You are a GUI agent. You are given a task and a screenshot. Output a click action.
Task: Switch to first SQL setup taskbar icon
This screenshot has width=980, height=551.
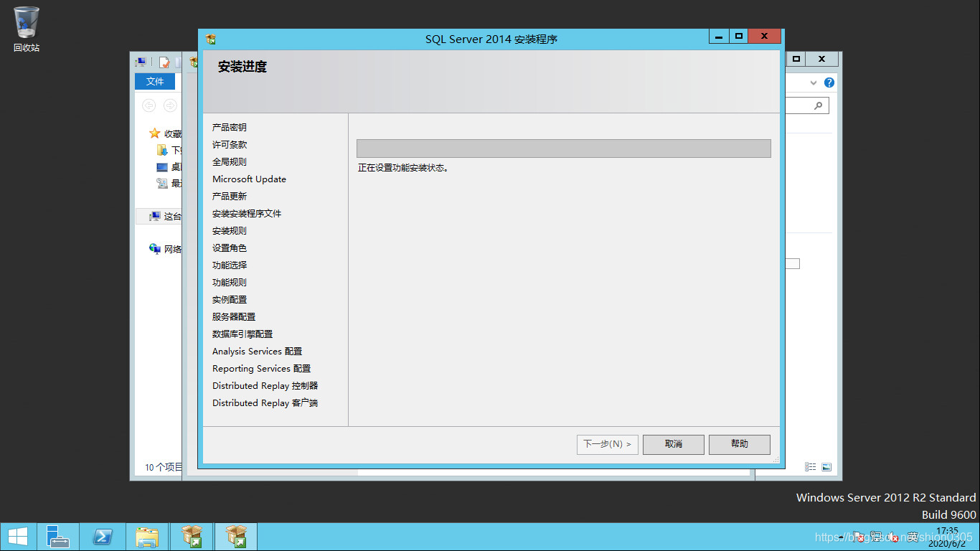(192, 537)
